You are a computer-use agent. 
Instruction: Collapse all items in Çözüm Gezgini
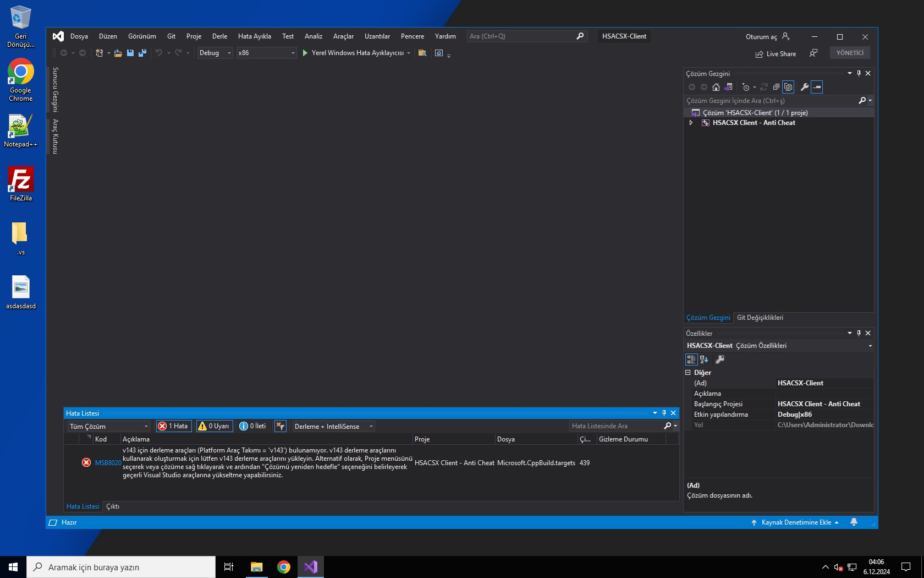click(776, 87)
